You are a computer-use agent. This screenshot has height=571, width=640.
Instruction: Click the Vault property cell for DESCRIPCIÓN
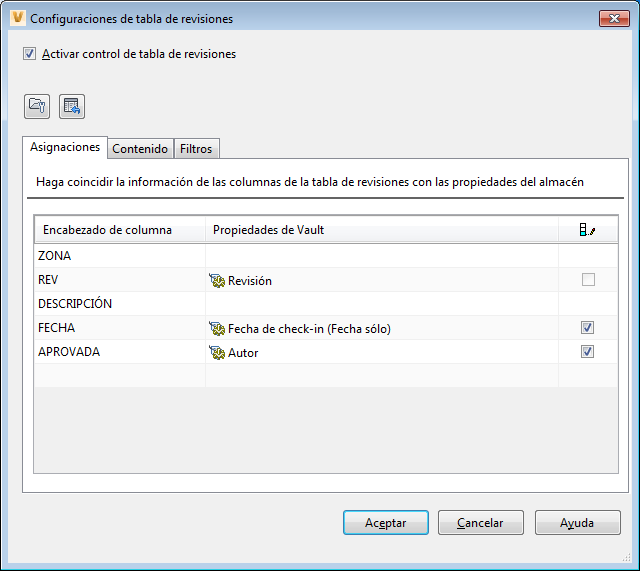pos(380,304)
